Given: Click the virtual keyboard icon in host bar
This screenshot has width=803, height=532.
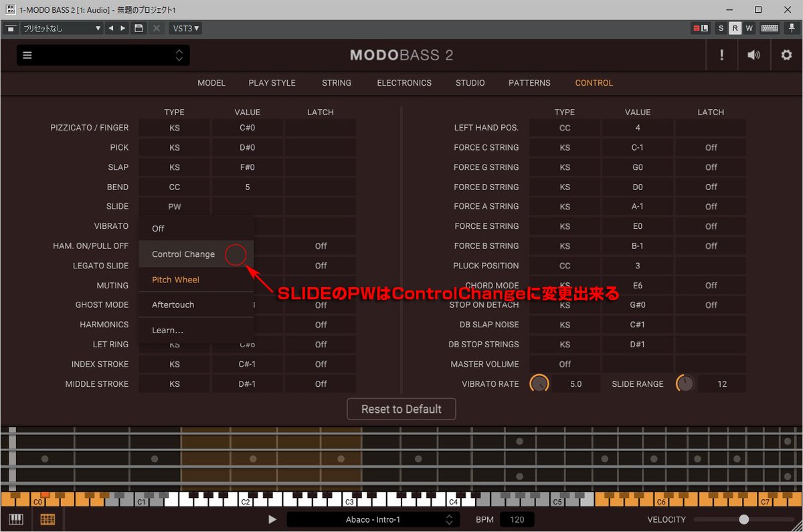Looking at the screenshot, I should (770, 28).
